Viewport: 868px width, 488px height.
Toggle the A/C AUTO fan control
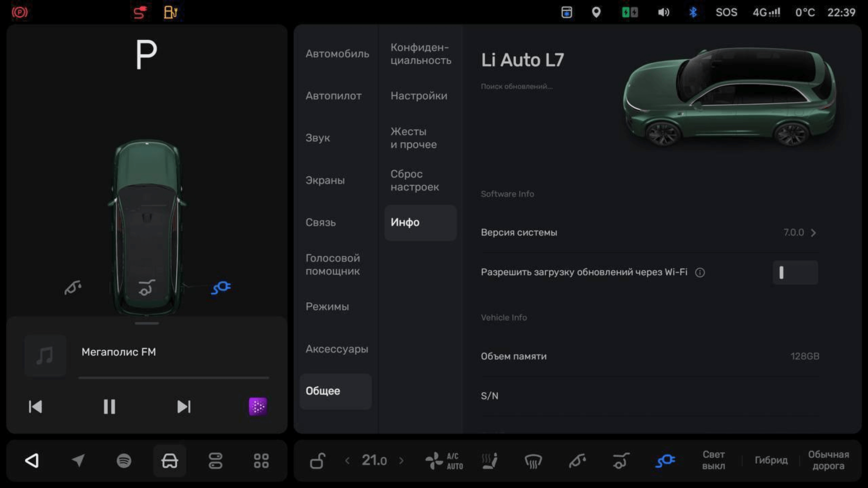(x=444, y=460)
